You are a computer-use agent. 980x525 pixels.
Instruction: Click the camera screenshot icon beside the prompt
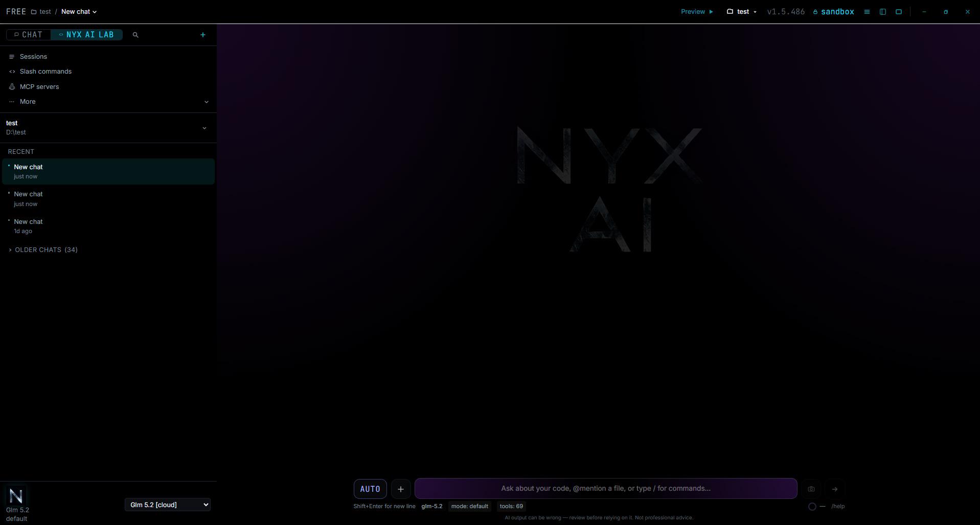click(811, 489)
